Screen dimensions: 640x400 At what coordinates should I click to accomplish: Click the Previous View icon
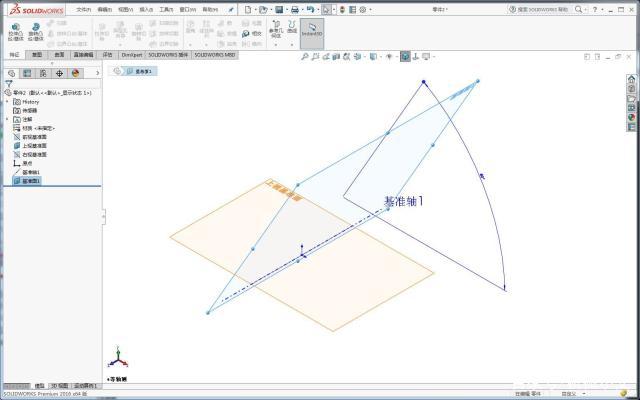pyautogui.click(x=326, y=57)
